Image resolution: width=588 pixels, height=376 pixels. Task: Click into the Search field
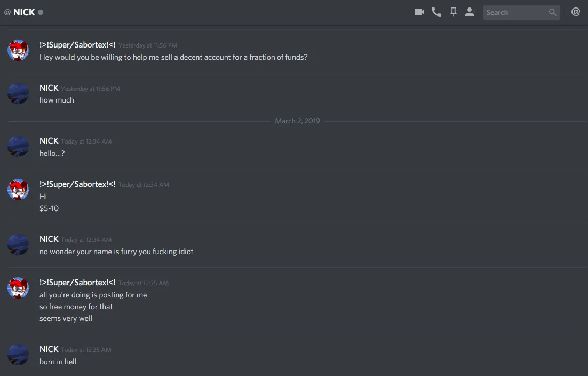pyautogui.click(x=515, y=12)
